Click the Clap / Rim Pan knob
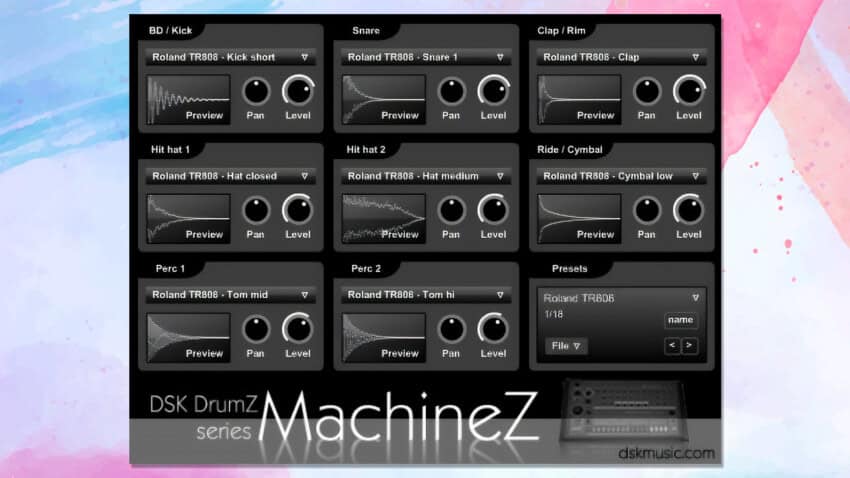This screenshot has width=850, height=478. (x=647, y=91)
